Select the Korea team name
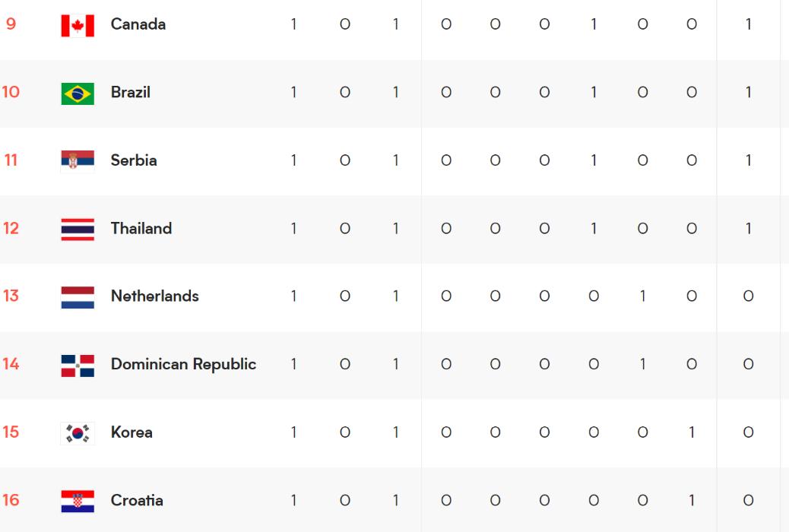 (x=131, y=432)
